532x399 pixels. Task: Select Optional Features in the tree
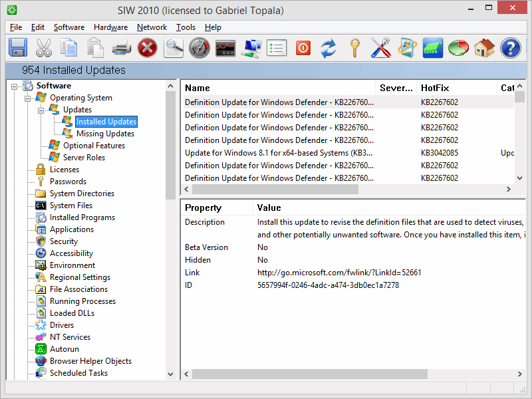[94, 146]
